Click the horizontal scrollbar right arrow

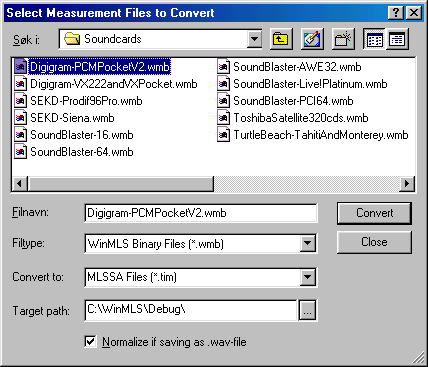pos(407,183)
